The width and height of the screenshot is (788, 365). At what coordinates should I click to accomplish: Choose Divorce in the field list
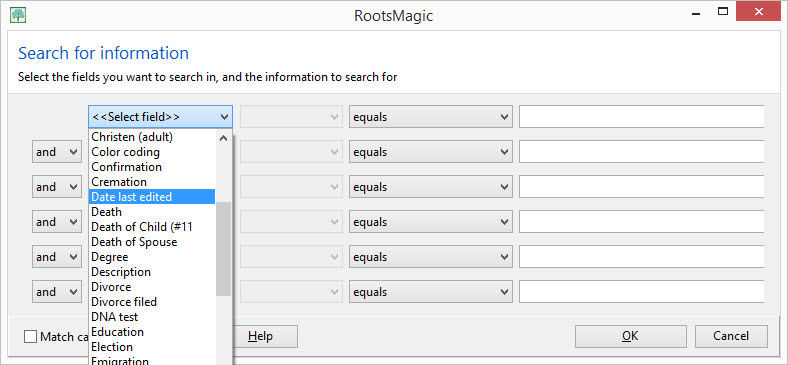pos(152,287)
